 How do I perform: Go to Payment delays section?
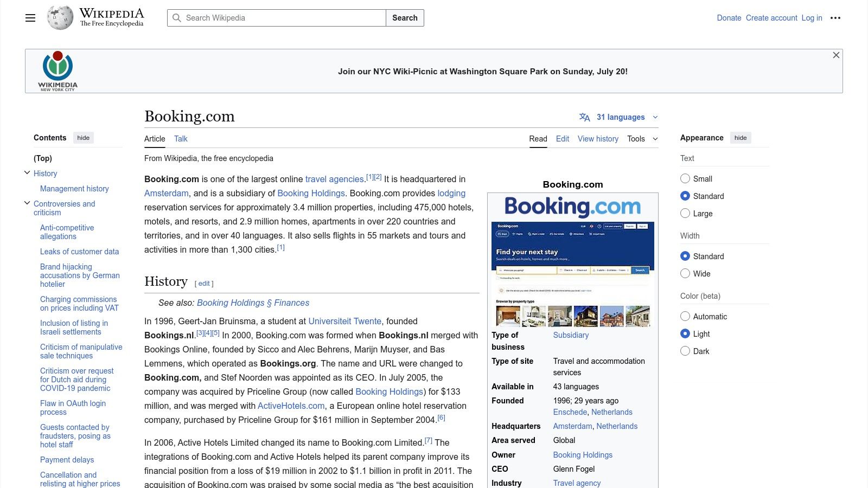coord(67,460)
